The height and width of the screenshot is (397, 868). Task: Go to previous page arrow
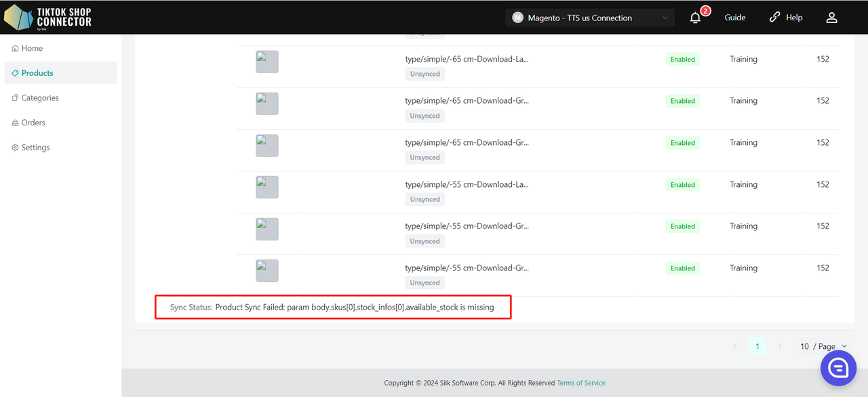[x=735, y=346]
